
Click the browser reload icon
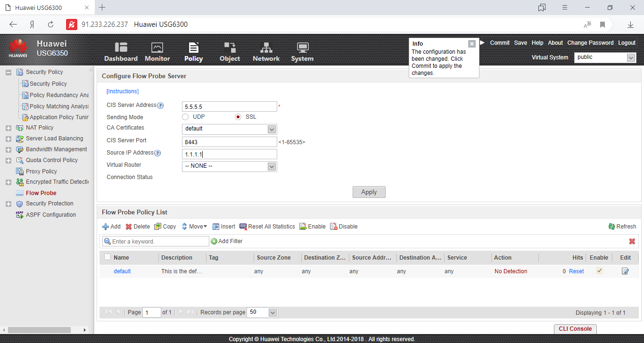coord(51,24)
